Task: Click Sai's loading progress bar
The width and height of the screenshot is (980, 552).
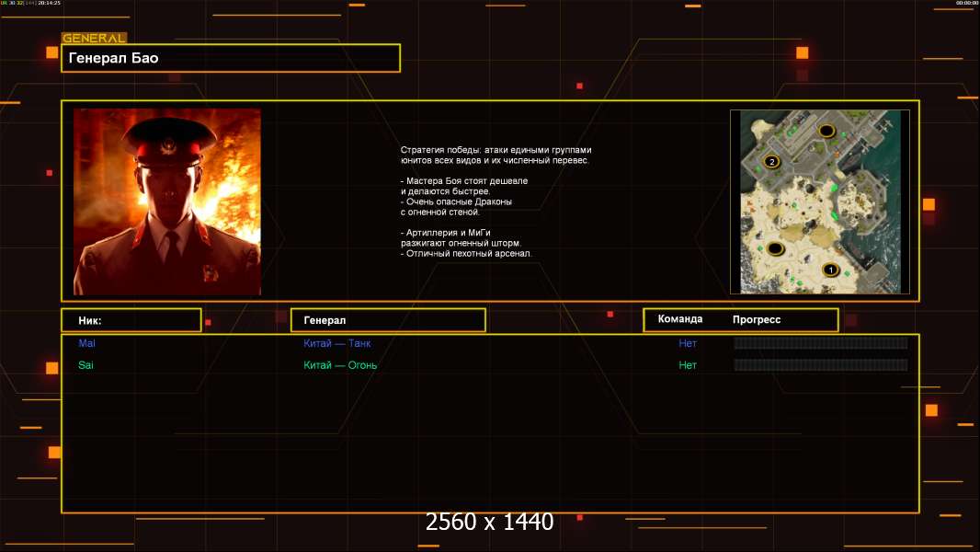Action: (x=821, y=364)
